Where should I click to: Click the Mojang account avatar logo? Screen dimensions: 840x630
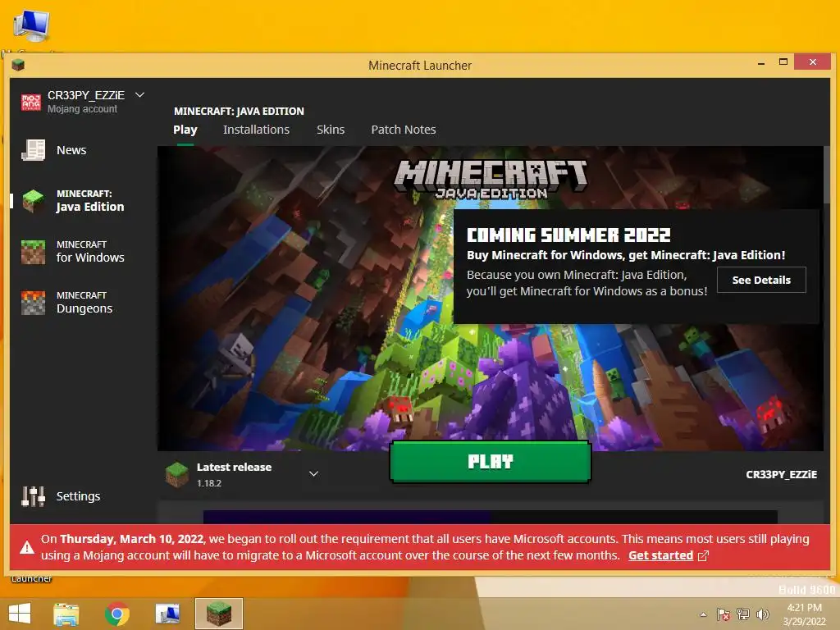(31, 102)
